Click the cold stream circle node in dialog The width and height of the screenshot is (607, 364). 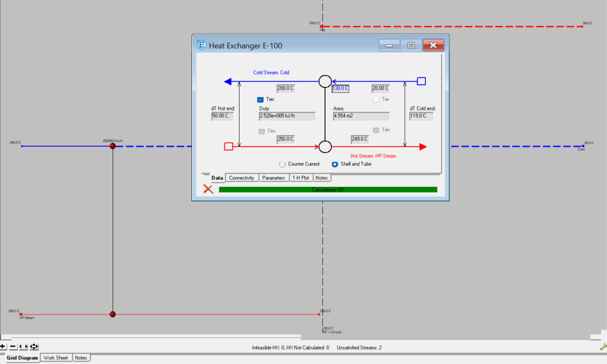click(x=325, y=81)
